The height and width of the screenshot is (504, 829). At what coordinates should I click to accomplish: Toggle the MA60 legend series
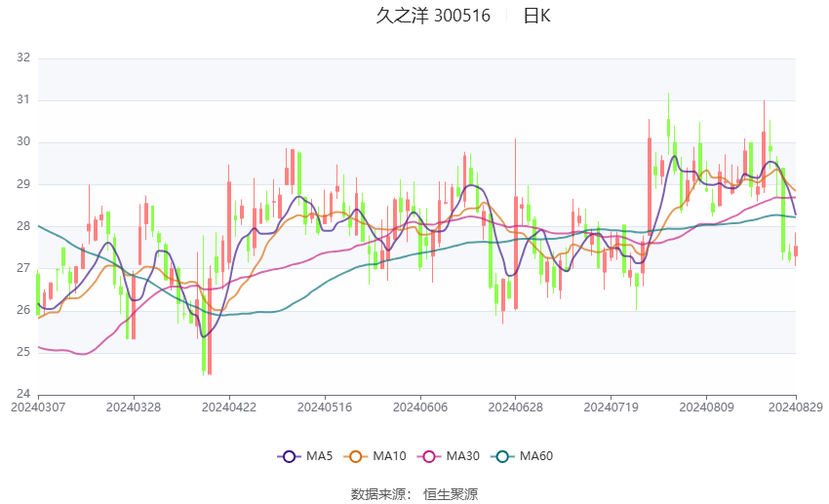pyautogui.click(x=522, y=456)
